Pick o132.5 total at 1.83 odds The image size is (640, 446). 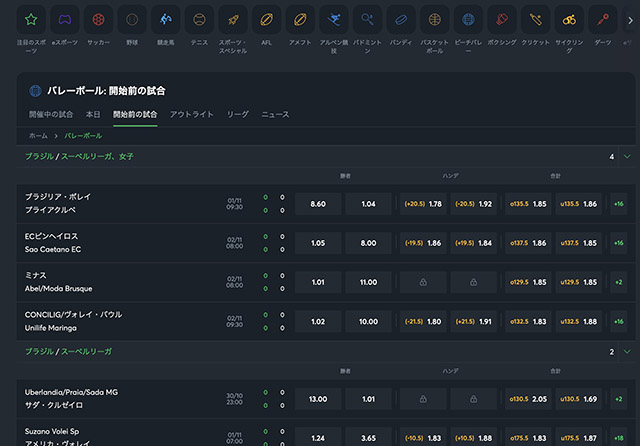pos(528,321)
